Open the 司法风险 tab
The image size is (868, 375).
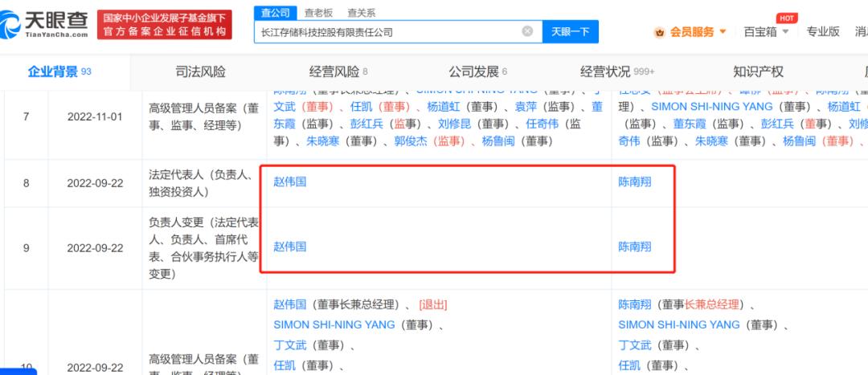[200, 71]
